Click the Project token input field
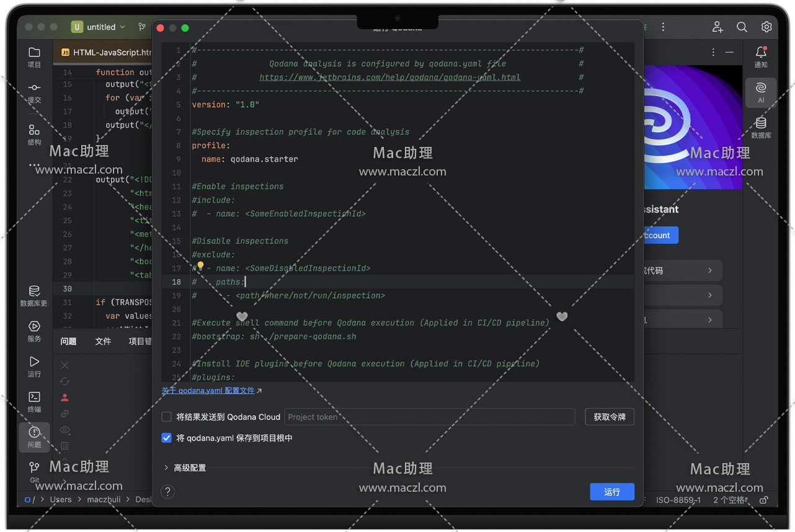 tap(429, 417)
